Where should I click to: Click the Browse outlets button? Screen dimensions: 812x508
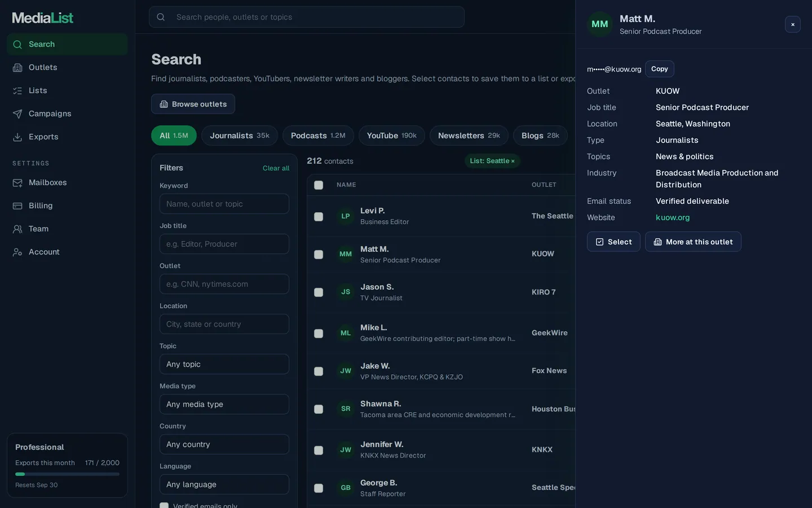click(193, 104)
